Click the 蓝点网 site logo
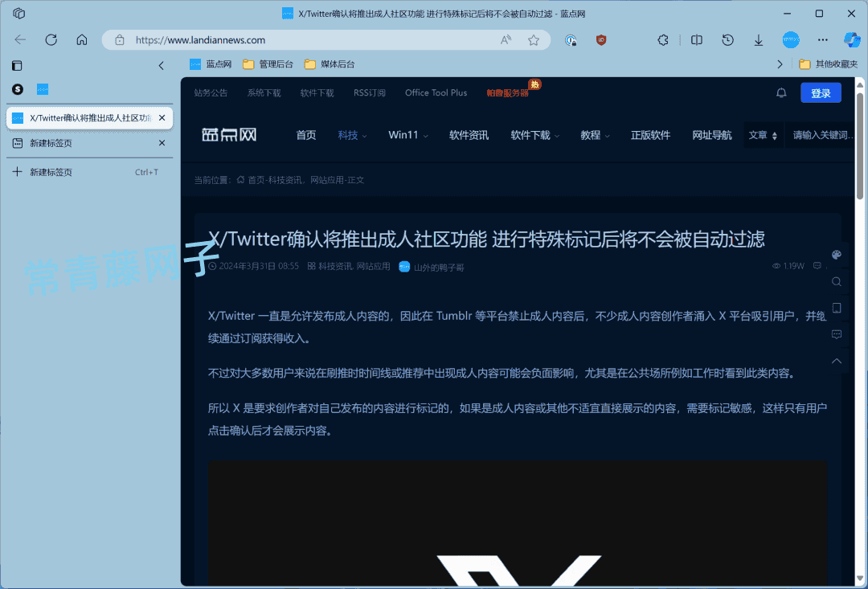 (229, 134)
